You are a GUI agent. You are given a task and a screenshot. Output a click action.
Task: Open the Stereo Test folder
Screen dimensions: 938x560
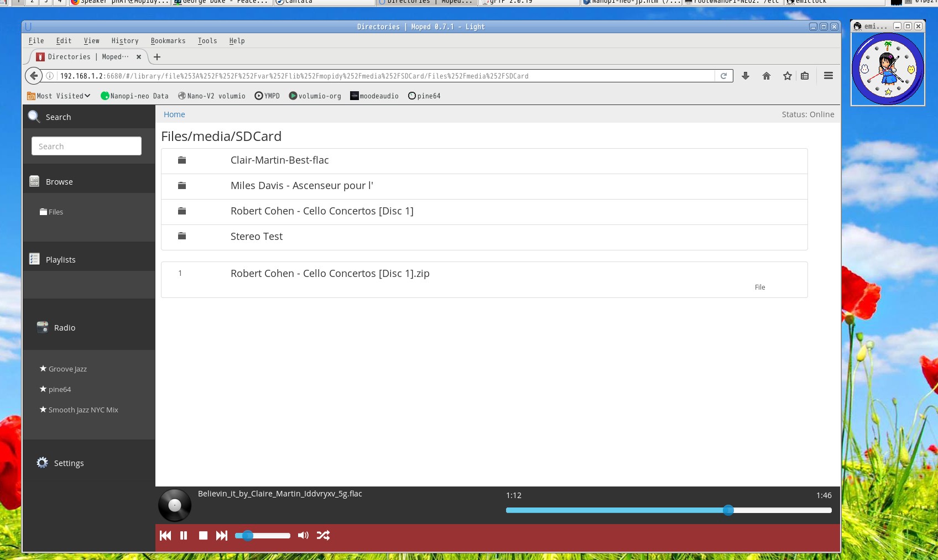(x=257, y=237)
